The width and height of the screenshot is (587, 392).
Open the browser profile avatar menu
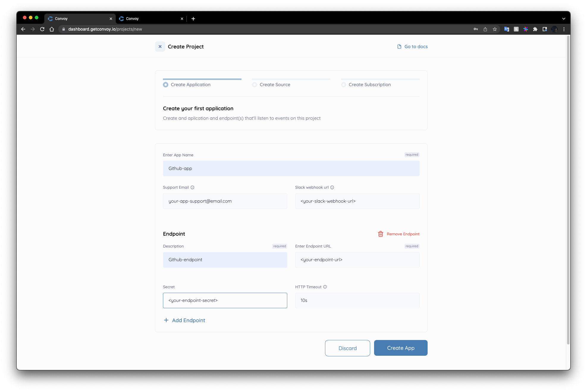pos(554,29)
